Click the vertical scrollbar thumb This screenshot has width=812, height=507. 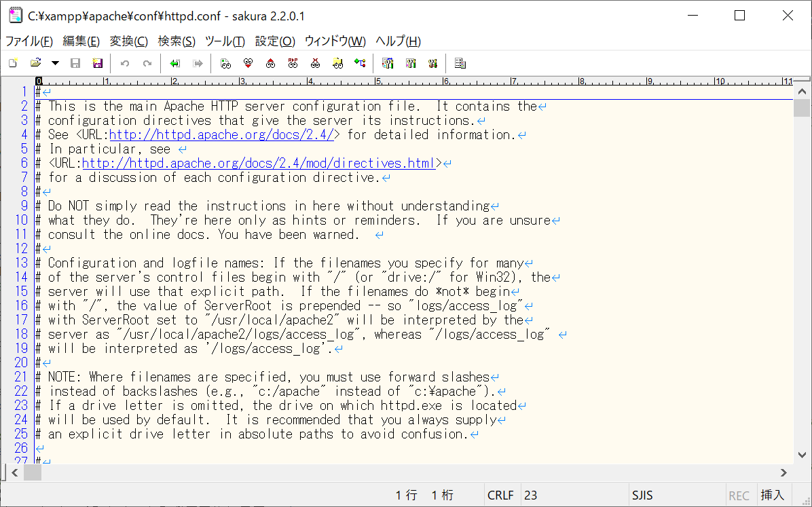click(x=802, y=108)
